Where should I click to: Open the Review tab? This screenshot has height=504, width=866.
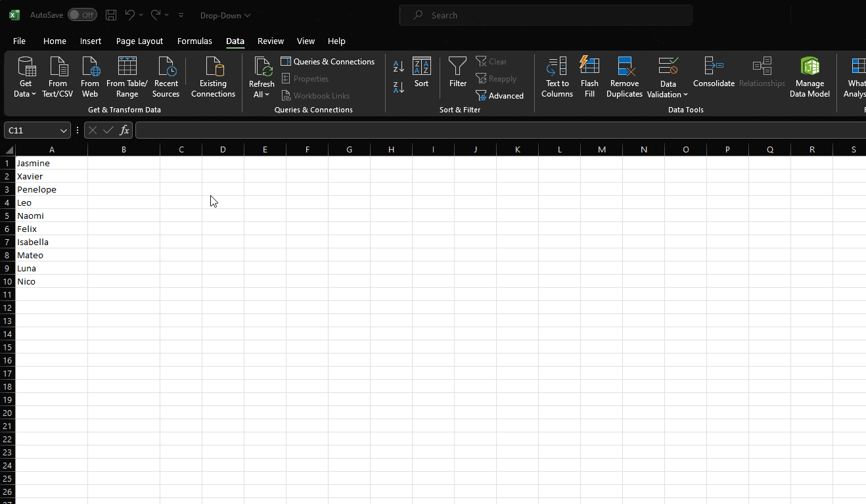[x=270, y=41]
